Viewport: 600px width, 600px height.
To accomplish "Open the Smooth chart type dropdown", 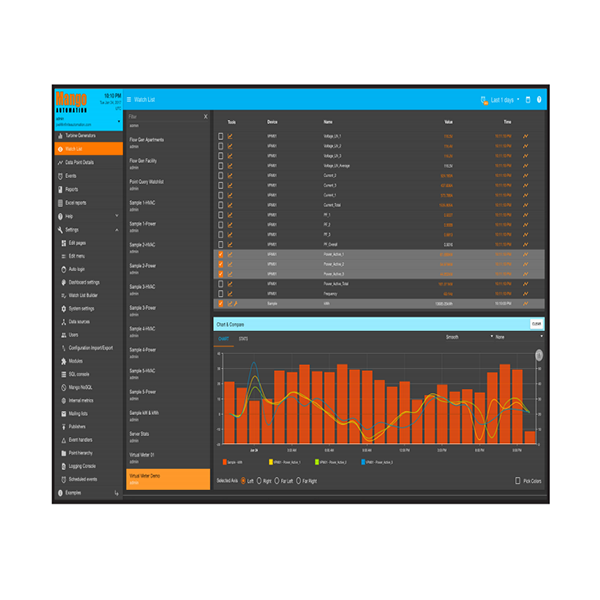I will pos(468,338).
